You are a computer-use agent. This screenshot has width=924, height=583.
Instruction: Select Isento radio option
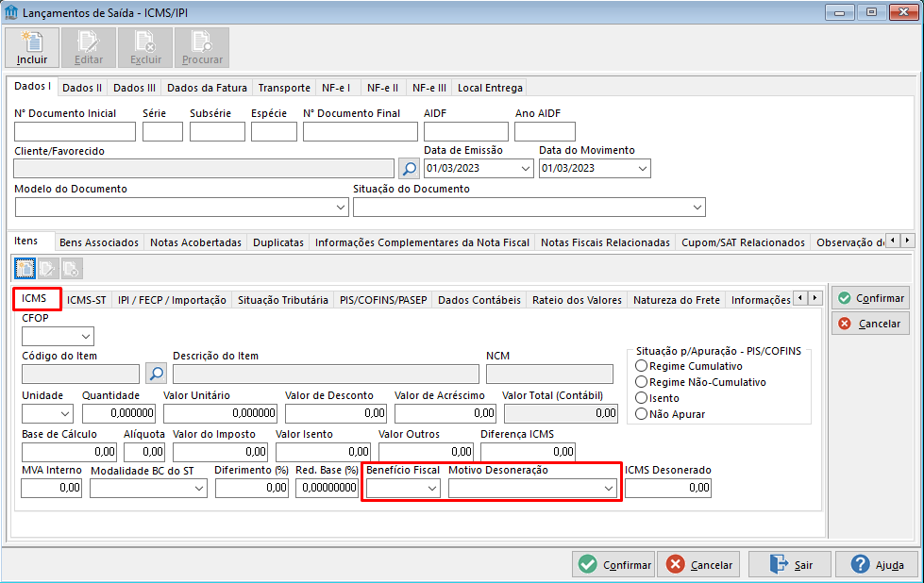pyautogui.click(x=641, y=398)
